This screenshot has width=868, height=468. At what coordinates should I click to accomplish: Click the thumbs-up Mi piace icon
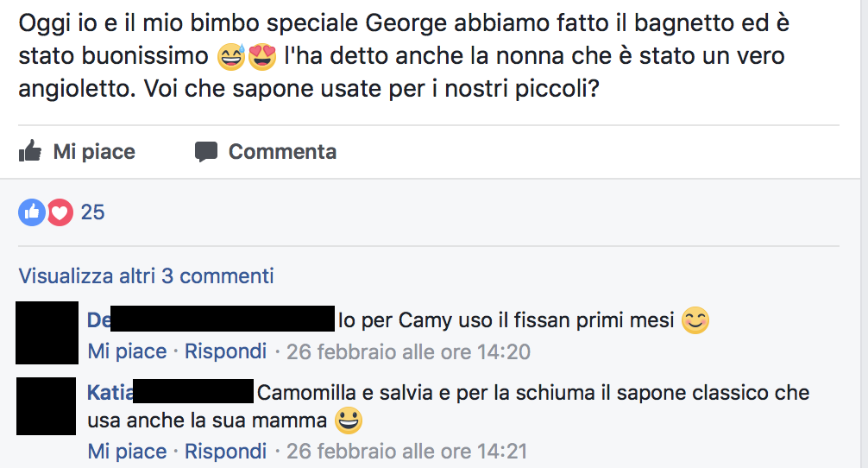pos(30,150)
